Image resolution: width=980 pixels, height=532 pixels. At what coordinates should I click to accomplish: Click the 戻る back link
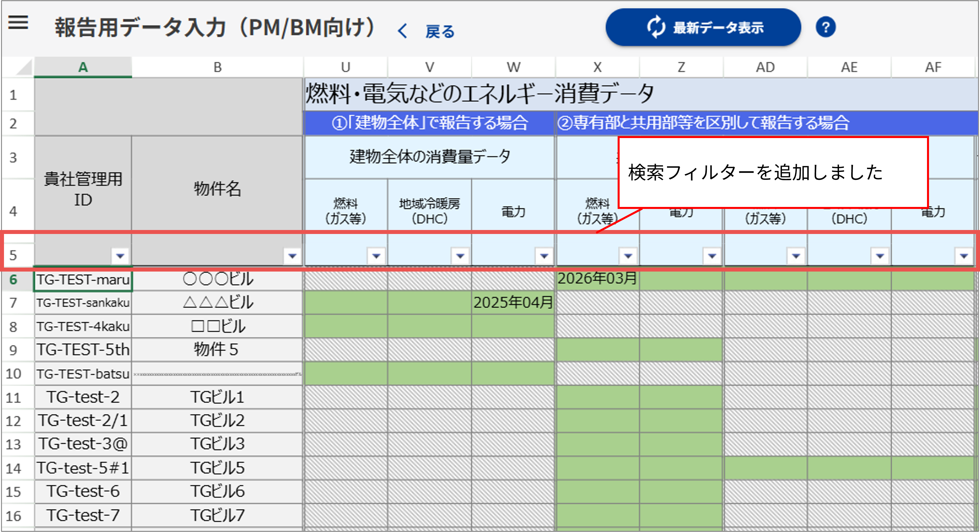click(440, 32)
